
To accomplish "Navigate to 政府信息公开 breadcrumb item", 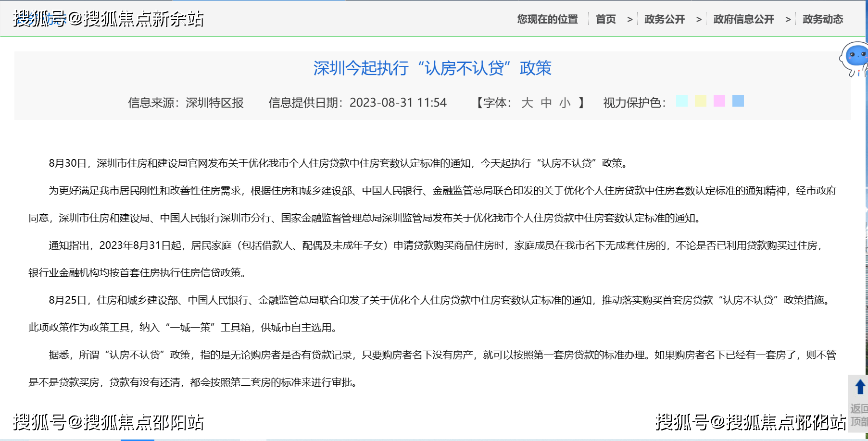I will pos(743,19).
